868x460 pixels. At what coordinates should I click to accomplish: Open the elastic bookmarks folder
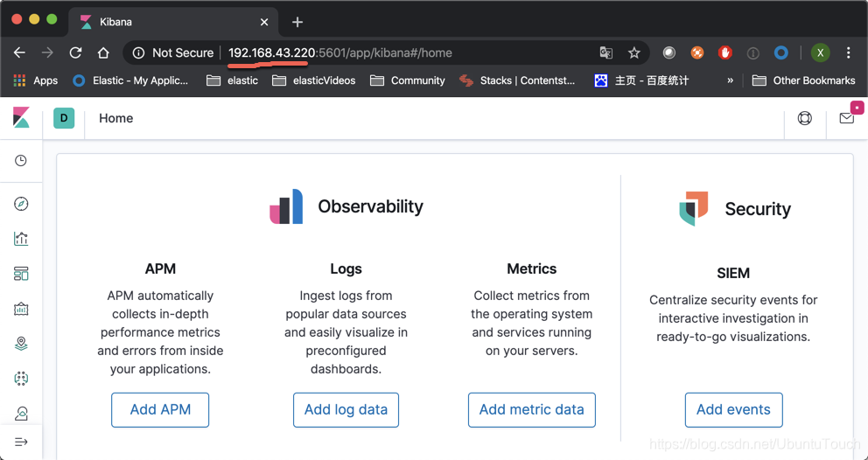(x=232, y=80)
